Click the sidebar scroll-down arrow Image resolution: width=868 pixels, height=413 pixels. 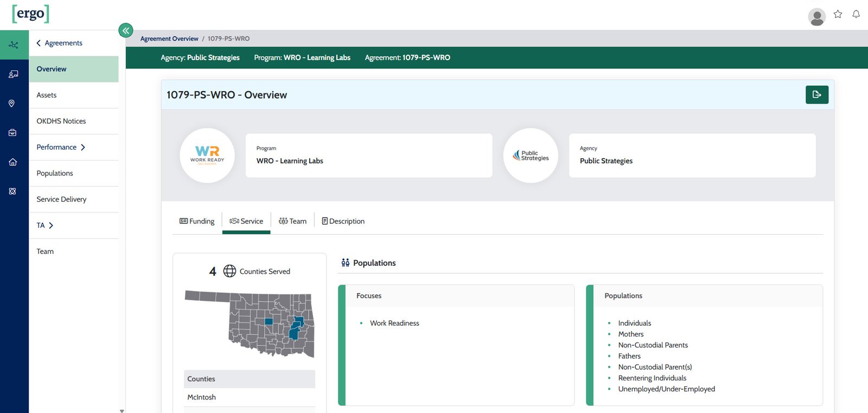pos(122,410)
